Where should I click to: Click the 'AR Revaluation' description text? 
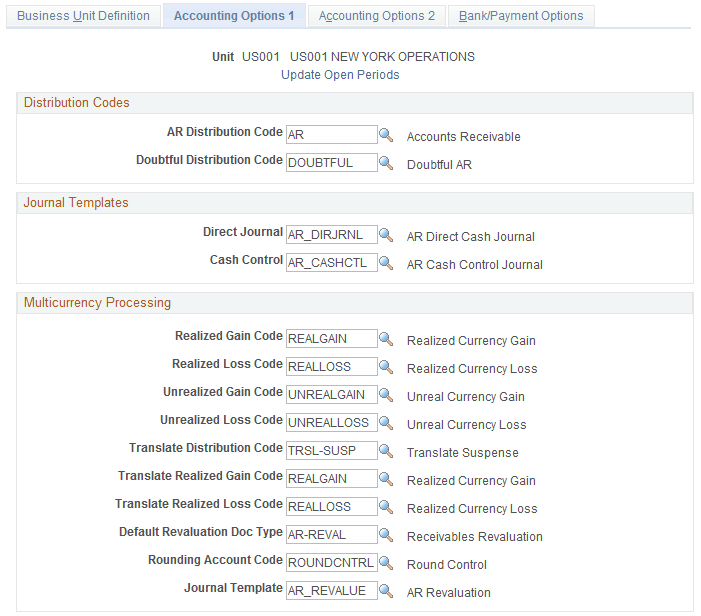pos(449,593)
